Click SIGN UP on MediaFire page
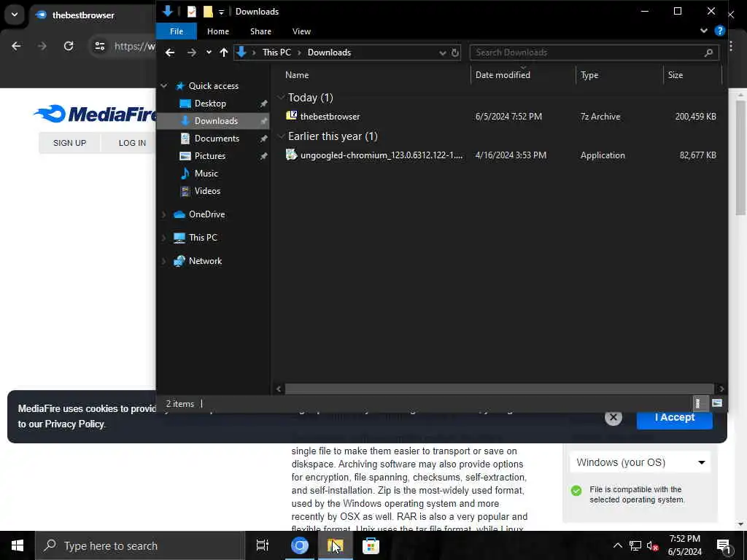This screenshot has width=747, height=560. coord(69,143)
